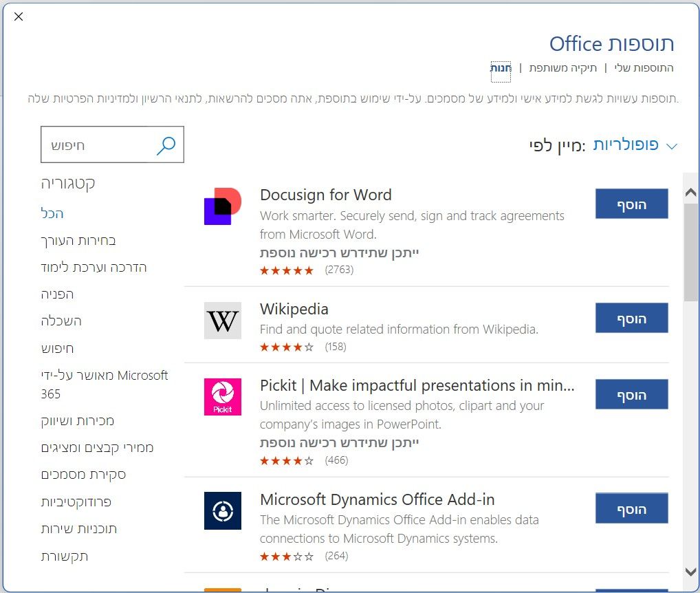The height and width of the screenshot is (593, 700).
Task: Select the Microsoft 365 certified category
Action: click(105, 385)
